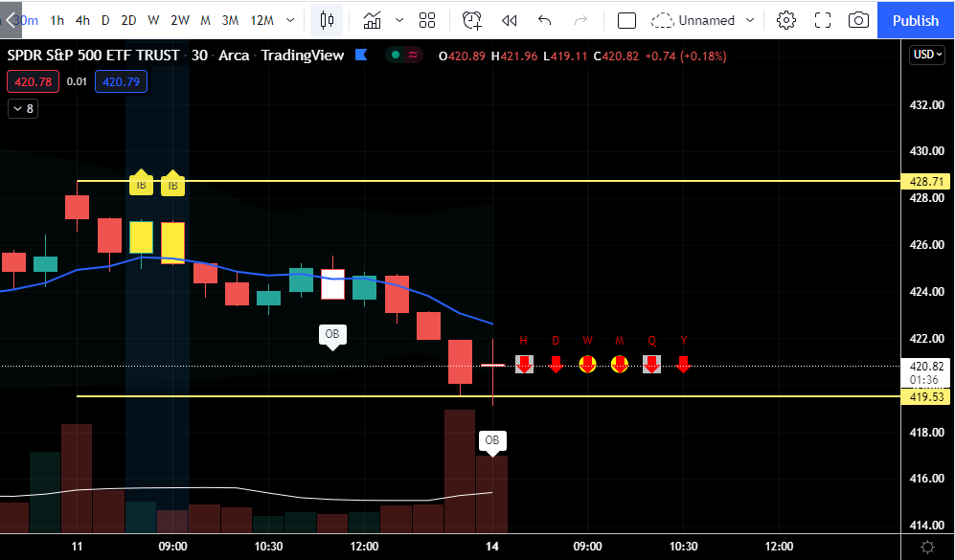
Task: Click the first yellow IB marker
Action: (x=141, y=183)
